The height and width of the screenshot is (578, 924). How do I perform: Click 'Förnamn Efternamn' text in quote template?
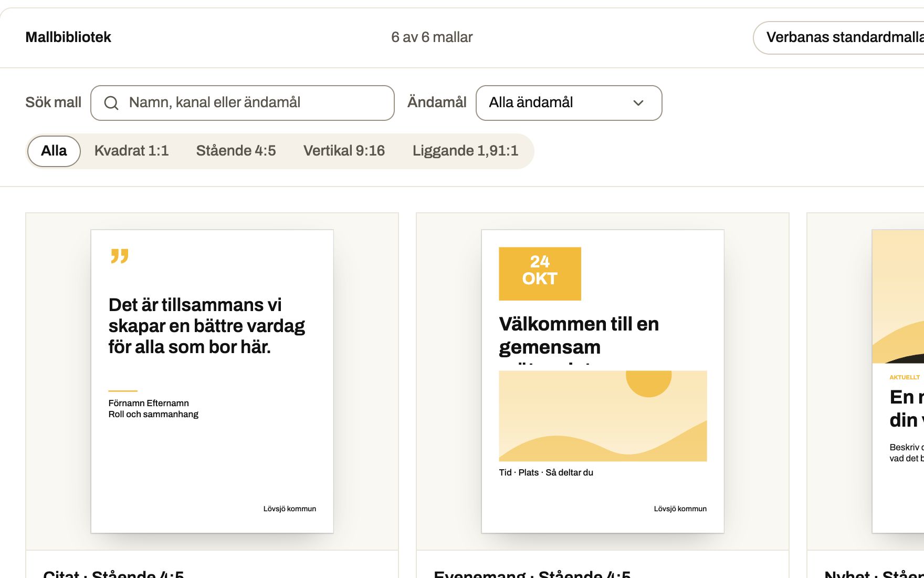(x=149, y=403)
